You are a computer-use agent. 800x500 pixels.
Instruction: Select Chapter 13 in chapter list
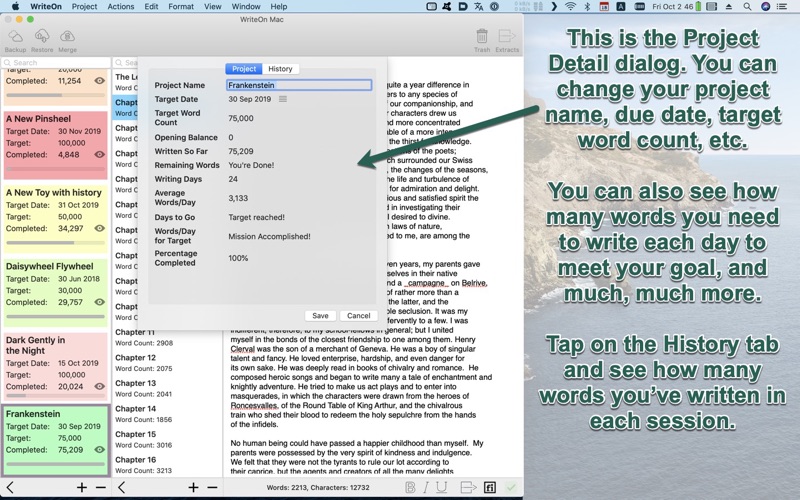click(x=167, y=388)
